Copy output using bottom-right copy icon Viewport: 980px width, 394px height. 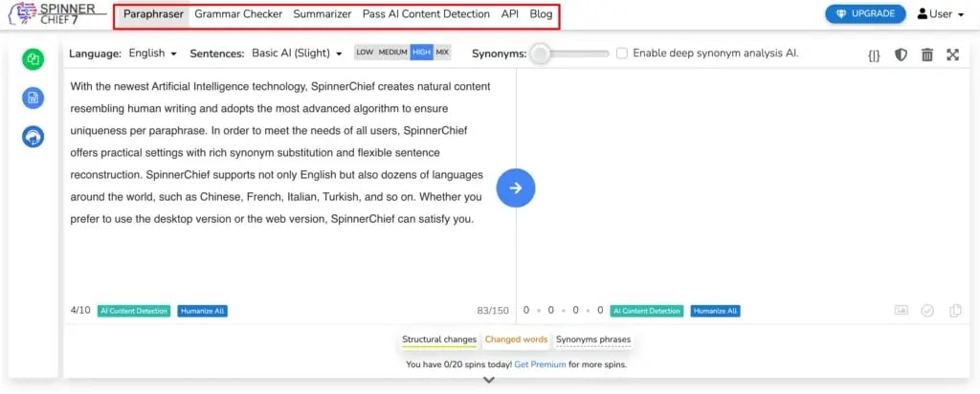pos(954,311)
